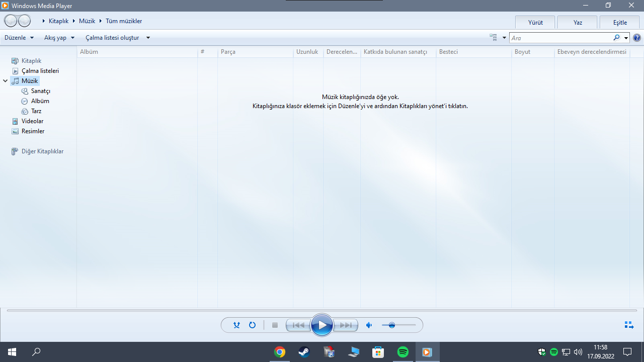Open the Eşitle tab
The image size is (644, 362).
tap(620, 23)
